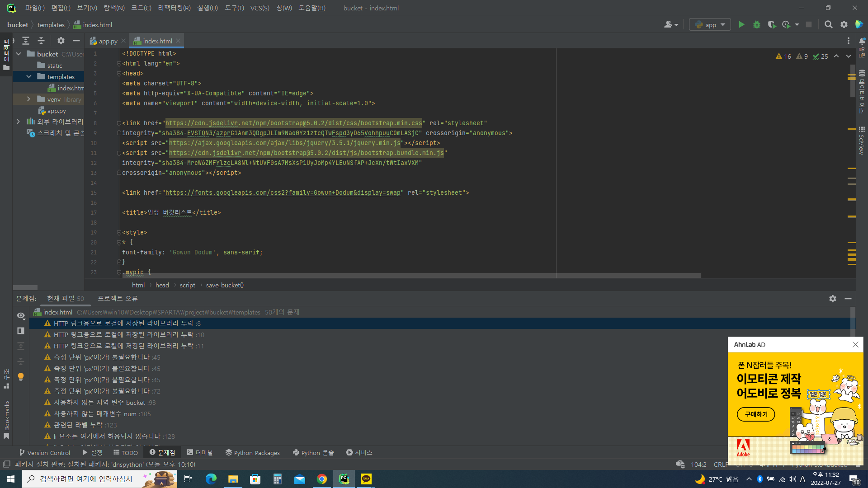Open the TODO tool window
The image size is (868, 488).
126,452
